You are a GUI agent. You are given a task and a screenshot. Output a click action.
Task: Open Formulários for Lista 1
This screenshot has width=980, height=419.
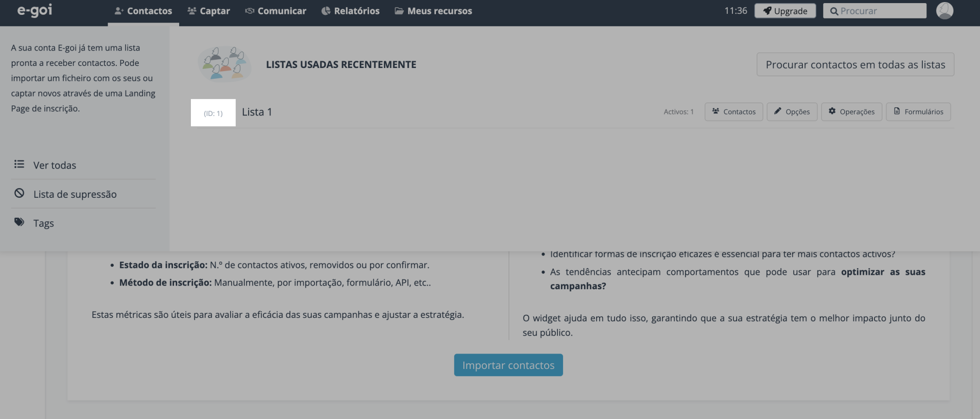(x=918, y=112)
